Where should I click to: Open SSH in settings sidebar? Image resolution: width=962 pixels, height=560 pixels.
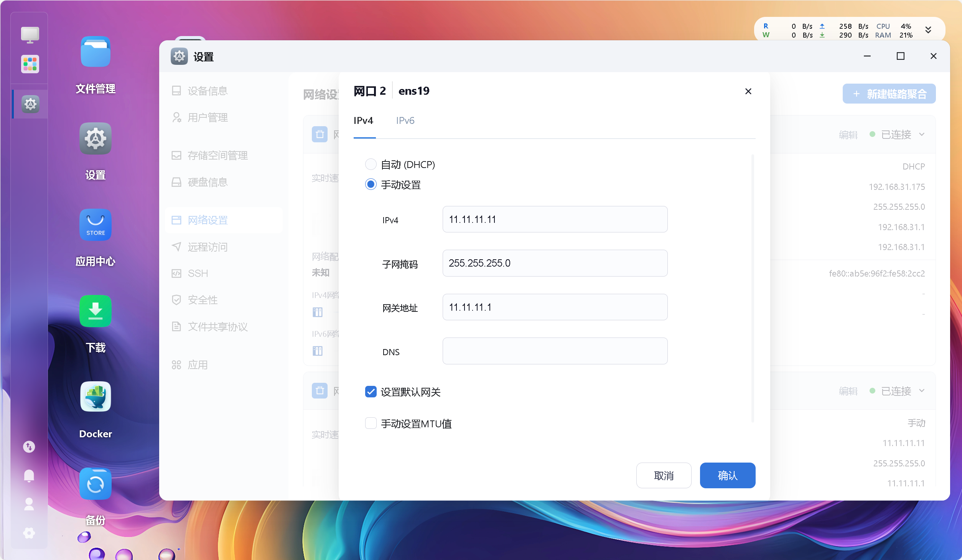(x=224, y=273)
